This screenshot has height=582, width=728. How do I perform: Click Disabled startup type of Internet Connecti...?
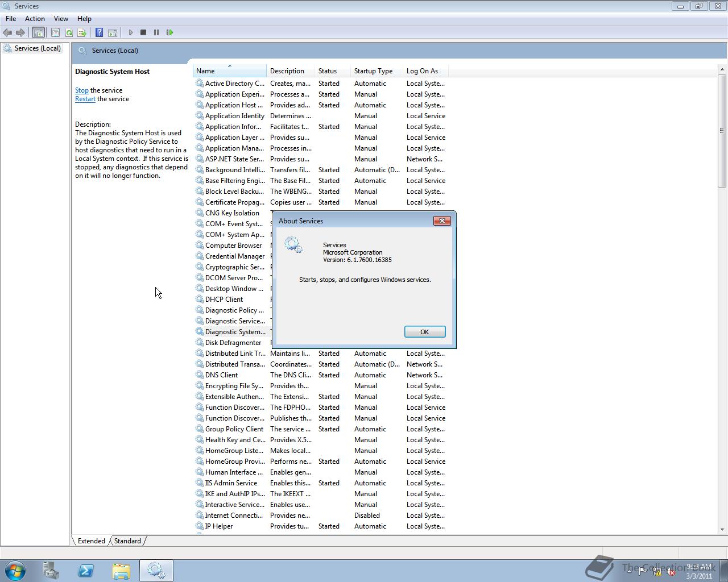(367, 516)
